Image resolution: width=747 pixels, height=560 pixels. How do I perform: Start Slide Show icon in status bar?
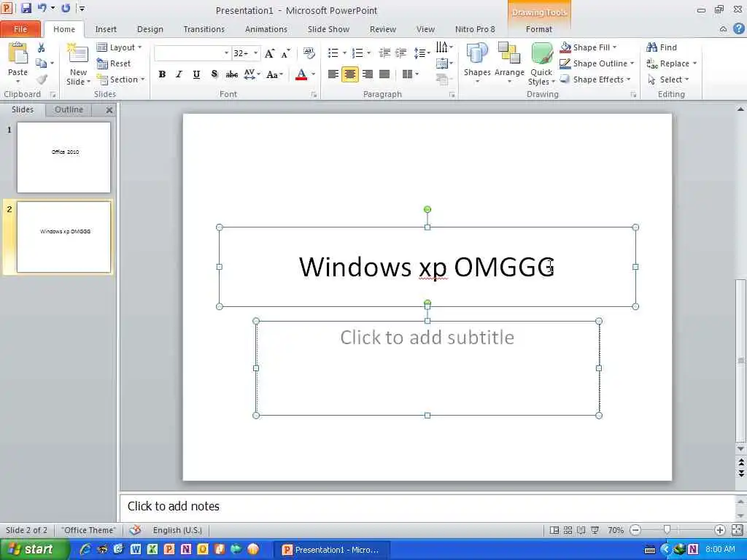pos(595,530)
